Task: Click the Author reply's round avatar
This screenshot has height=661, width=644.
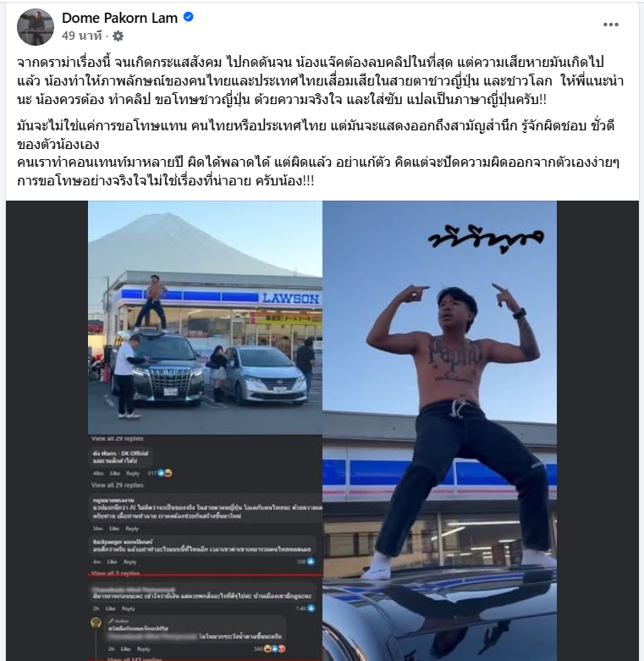Action: (x=96, y=623)
